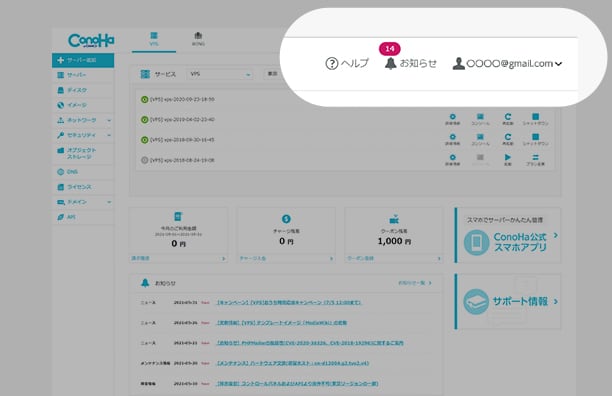Select server vps-2018-09-30-16-45
The image size is (612, 396).
point(182,140)
